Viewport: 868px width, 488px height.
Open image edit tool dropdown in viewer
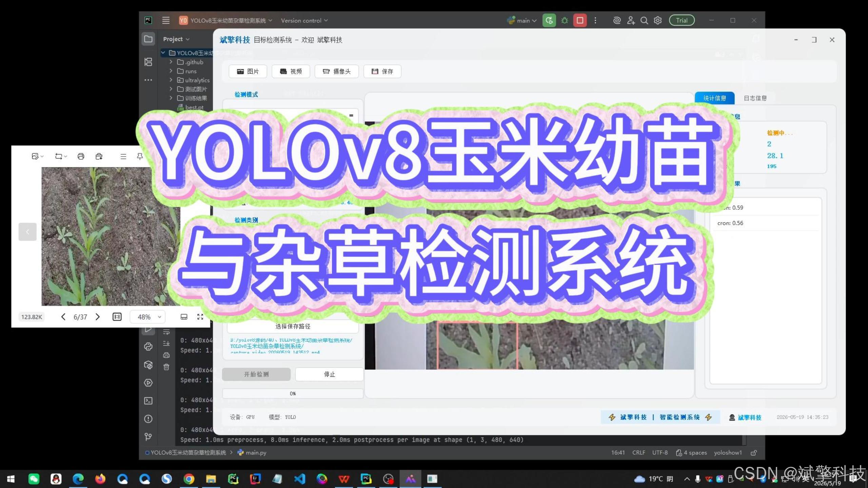(x=37, y=156)
